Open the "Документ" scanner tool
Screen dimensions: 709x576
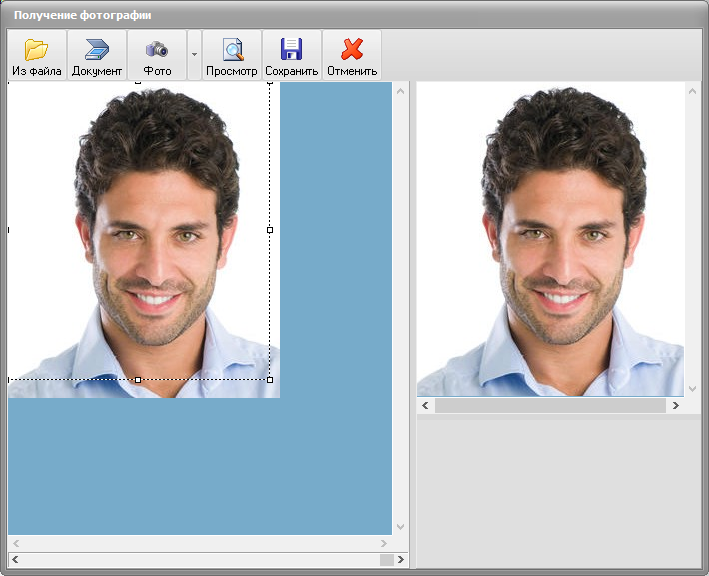97,55
